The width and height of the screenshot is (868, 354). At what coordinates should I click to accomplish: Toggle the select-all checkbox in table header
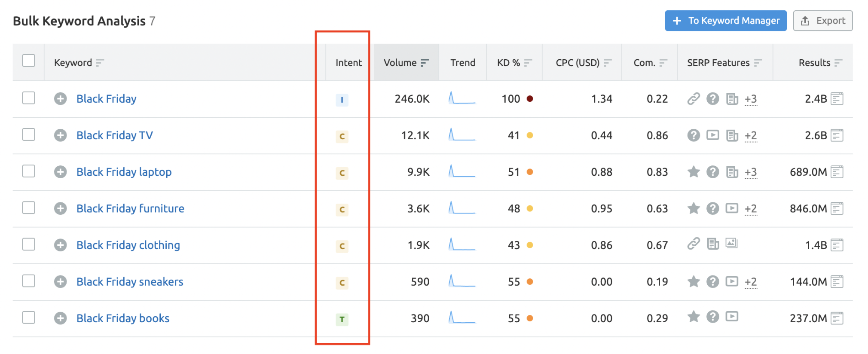pyautogui.click(x=29, y=61)
